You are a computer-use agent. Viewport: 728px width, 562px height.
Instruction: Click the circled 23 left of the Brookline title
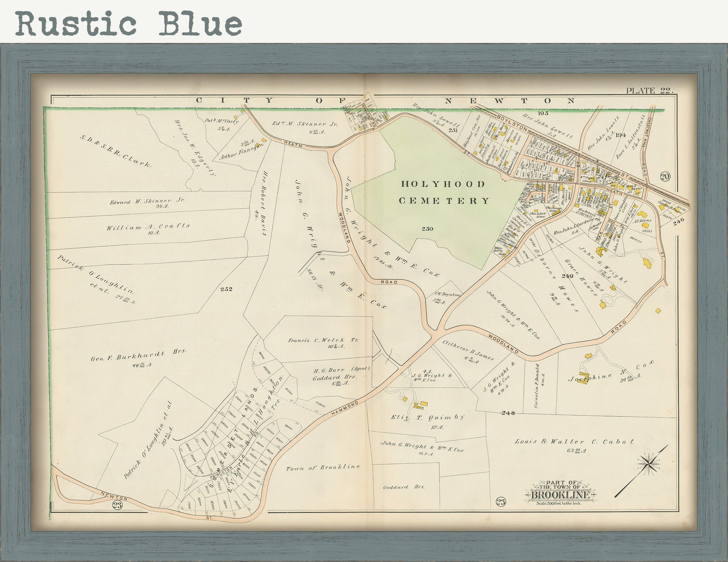pos(501,501)
